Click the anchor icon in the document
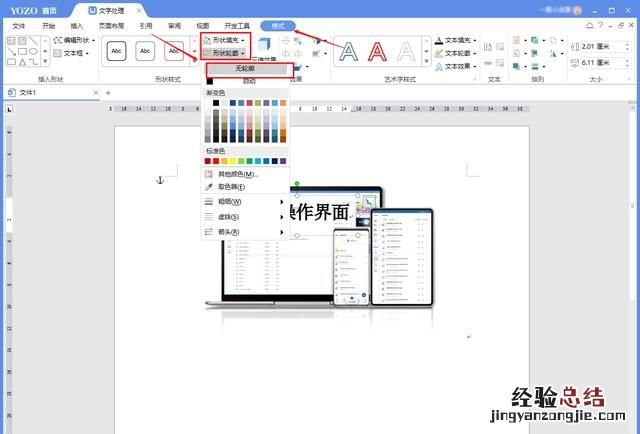Screen dimensions: 640x434 (160, 180)
